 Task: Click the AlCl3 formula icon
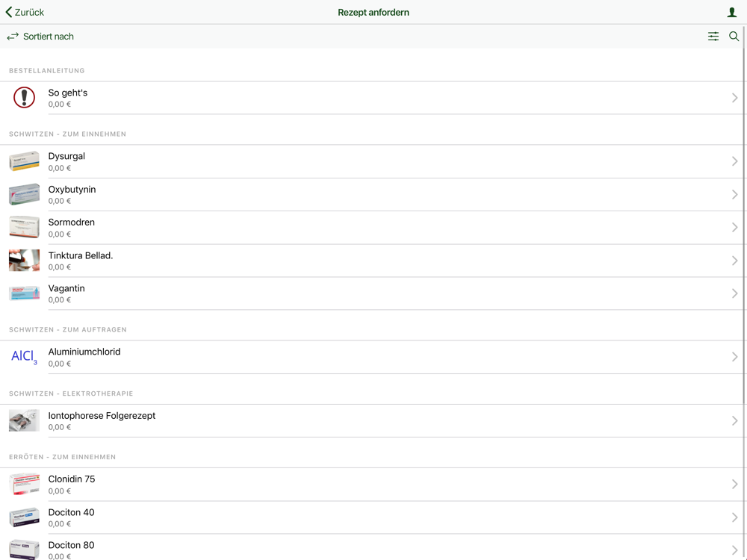25,357
